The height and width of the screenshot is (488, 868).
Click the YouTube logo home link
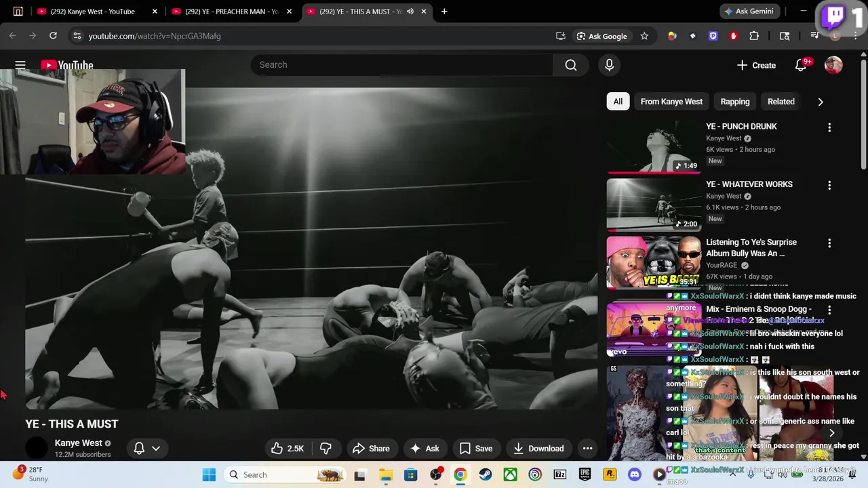66,65
